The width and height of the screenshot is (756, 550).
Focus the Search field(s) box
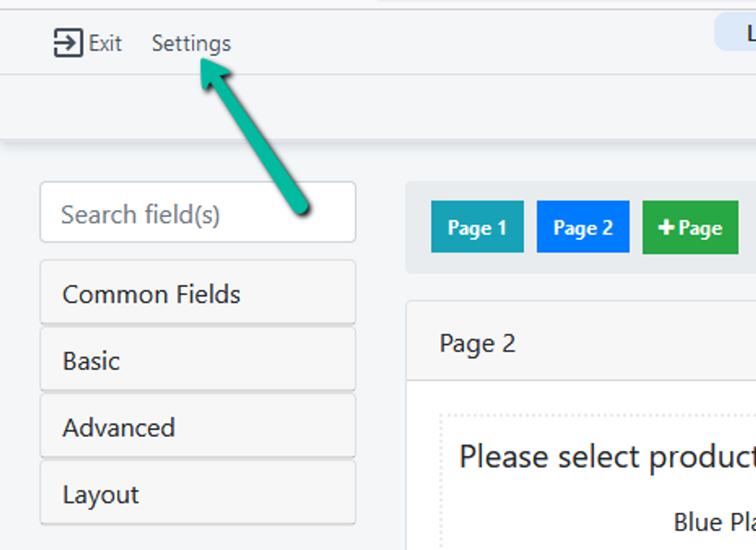198,214
